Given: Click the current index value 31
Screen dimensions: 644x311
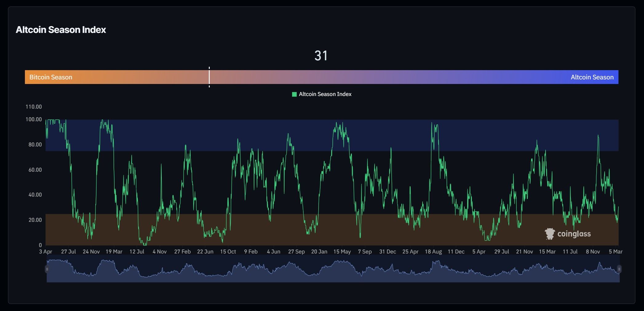Looking at the screenshot, I should [x=321, y=56].
